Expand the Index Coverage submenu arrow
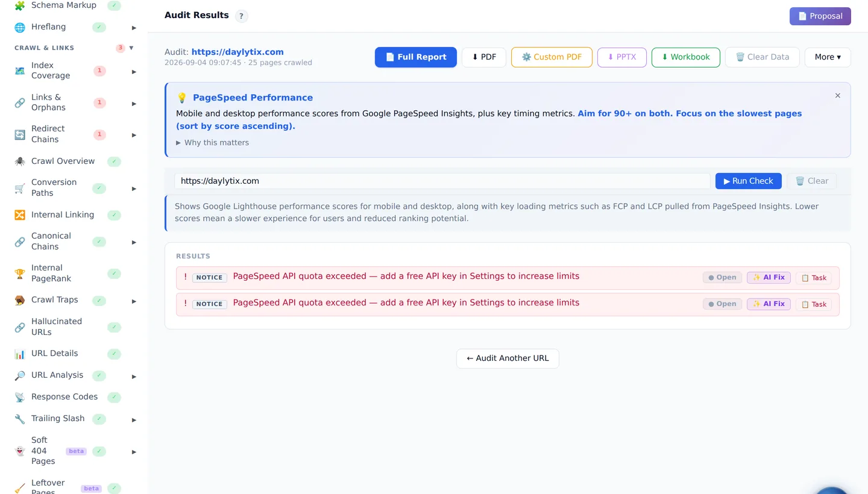Viewport: 868px width, 494px height. 134,72
